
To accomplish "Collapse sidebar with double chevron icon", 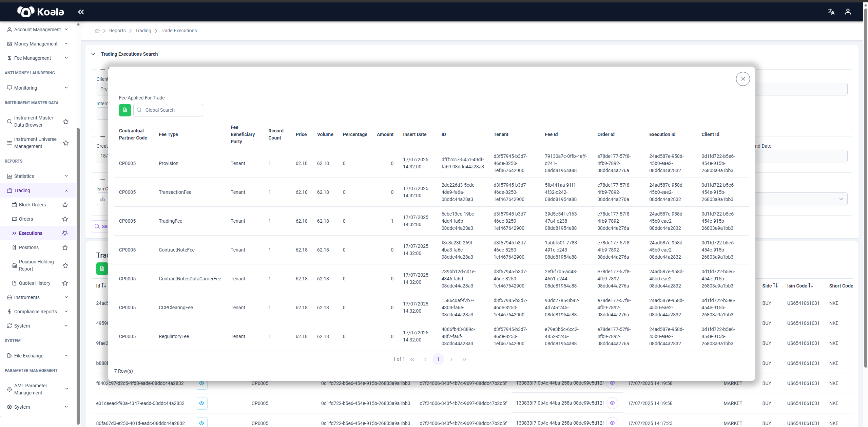I will [x=81, y=12].
